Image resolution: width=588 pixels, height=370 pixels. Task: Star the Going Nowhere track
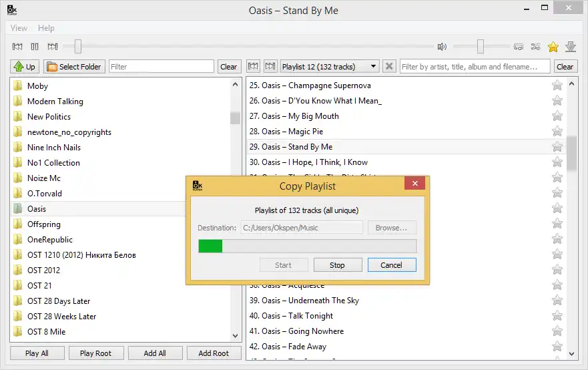coord(557,331)
